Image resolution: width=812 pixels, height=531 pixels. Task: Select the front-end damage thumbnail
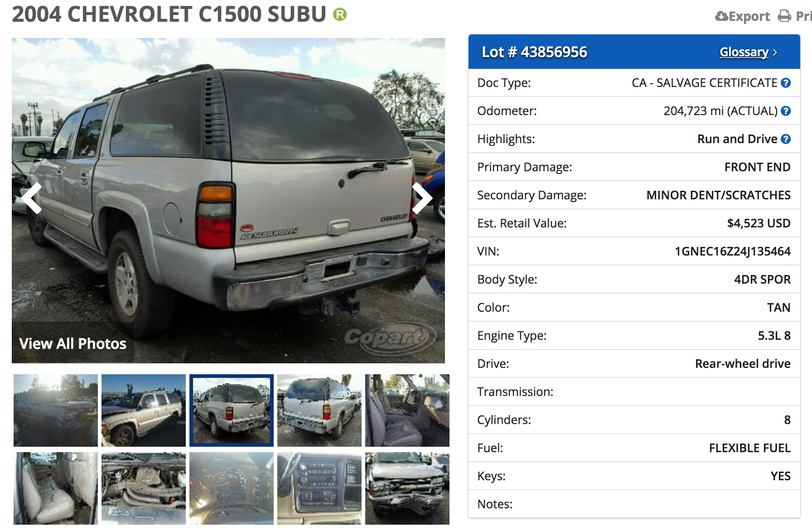click(x=407, y=488)
